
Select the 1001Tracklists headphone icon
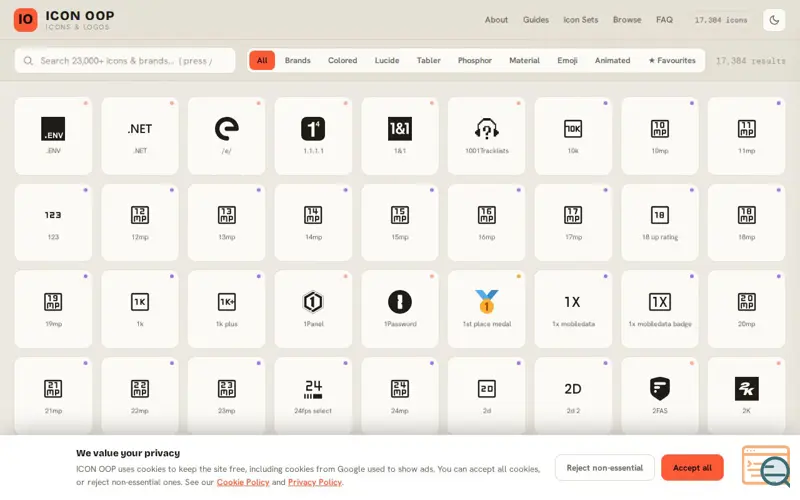pos(487,136)
